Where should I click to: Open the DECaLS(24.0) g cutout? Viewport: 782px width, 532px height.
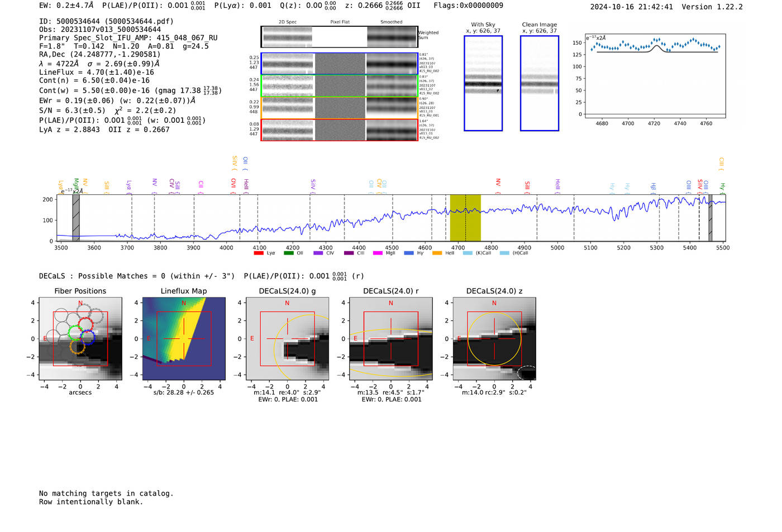point(287,339)
